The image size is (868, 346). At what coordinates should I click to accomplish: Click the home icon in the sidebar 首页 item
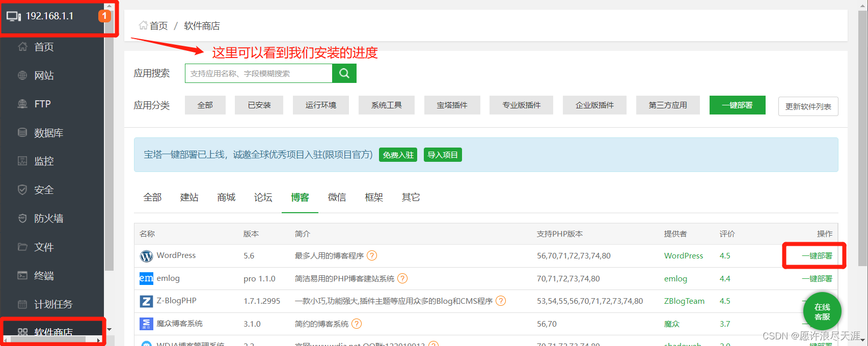(22, 47)
